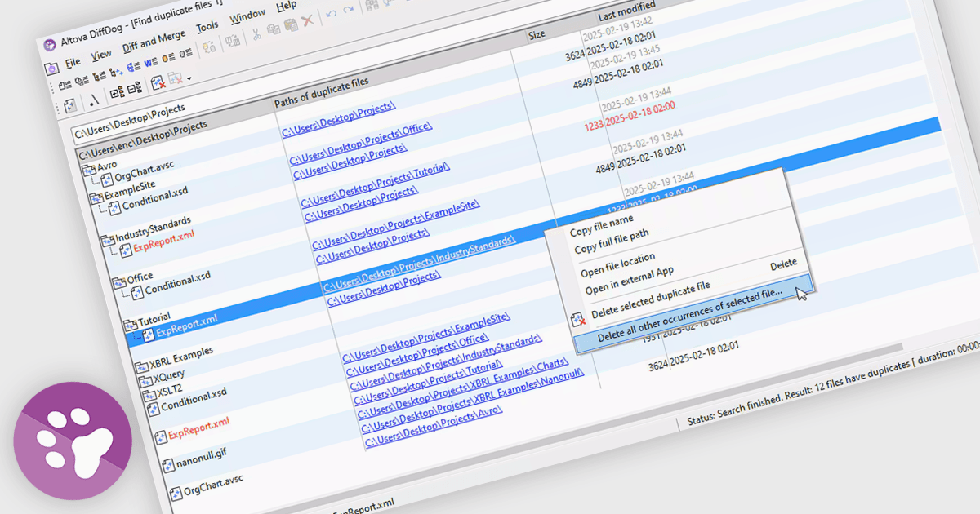Click the greyed-out delete folder toolbar icon
The height and width of the screenshot is (514, 980).
click(175, 78)
